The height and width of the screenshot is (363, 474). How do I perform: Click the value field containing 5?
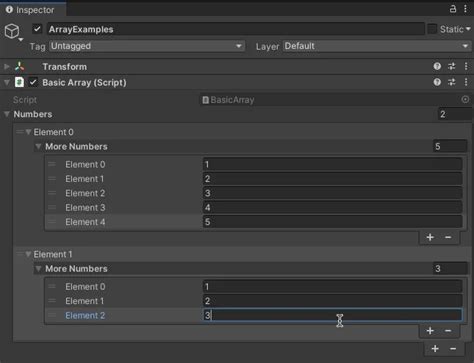coord(332,222)
